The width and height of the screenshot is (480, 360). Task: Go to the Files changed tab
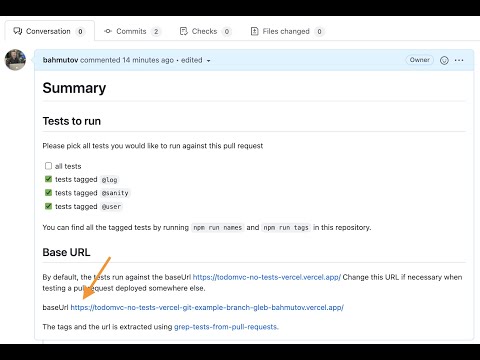click(x=287, y=31)
